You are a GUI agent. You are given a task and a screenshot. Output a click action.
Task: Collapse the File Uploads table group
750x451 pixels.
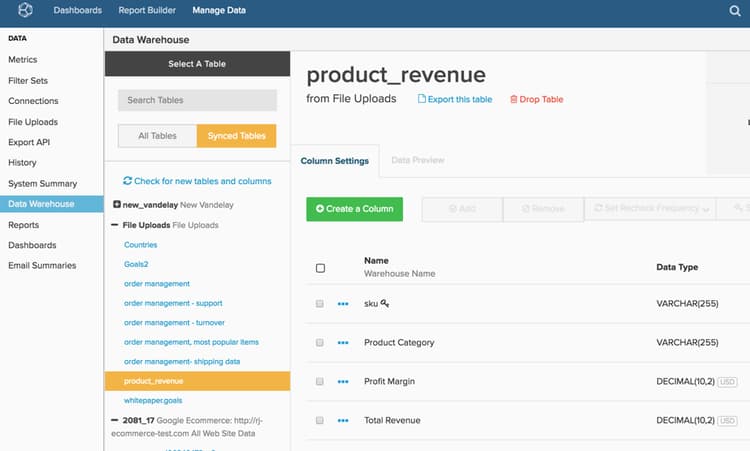tap(117, 225)
